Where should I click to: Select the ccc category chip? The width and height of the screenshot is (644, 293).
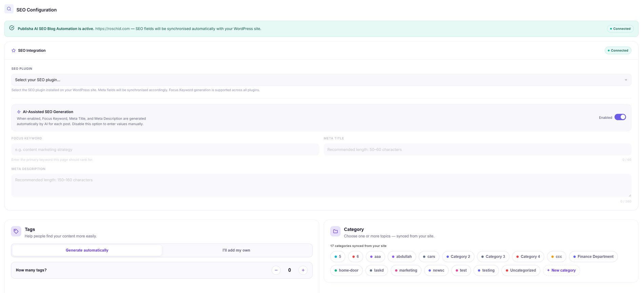tap(557, 257)
